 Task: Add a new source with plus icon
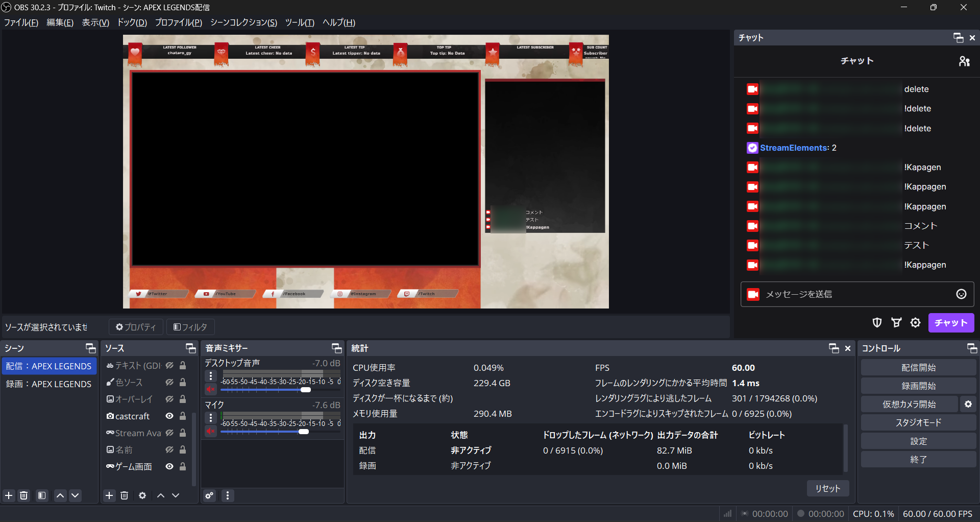coord(109,495)
